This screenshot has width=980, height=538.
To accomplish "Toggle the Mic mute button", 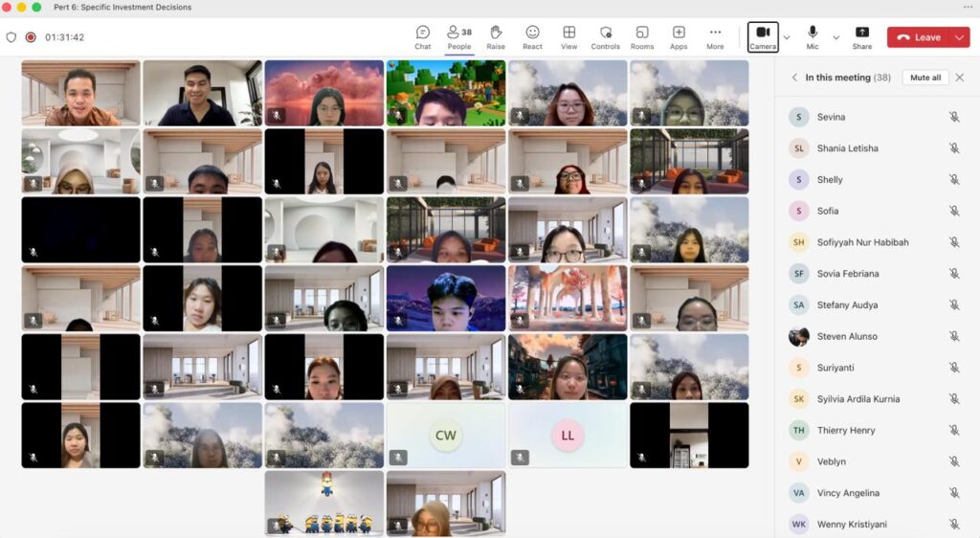I will [x=813, y=36].
